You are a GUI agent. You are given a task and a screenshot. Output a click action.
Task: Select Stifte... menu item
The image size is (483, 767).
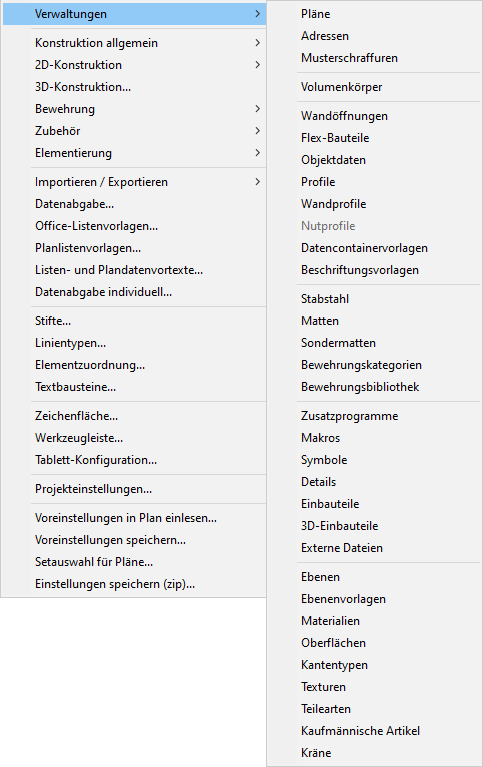coord(135,321)
